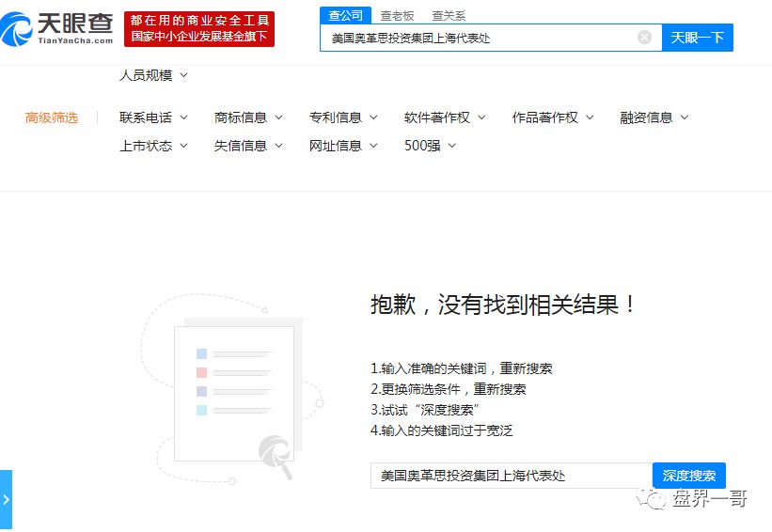Open the 联系电话 filter dropdown
Viewport: 772px width, 532px height.
click(153, 117)
